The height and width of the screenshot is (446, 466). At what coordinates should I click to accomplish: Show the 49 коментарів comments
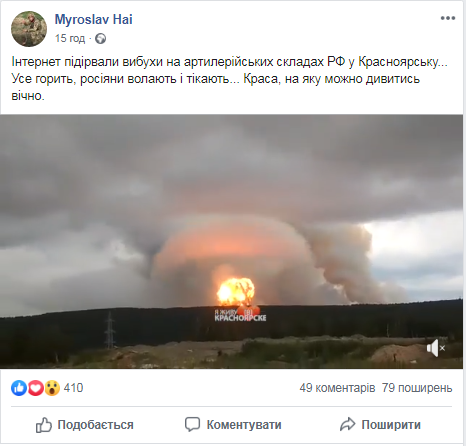point(337,388)
